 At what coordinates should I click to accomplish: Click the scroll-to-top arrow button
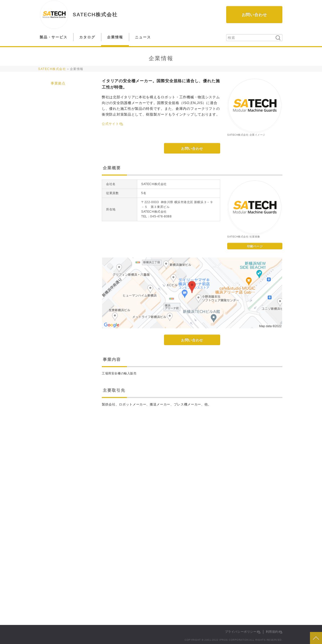click(316, 638)
